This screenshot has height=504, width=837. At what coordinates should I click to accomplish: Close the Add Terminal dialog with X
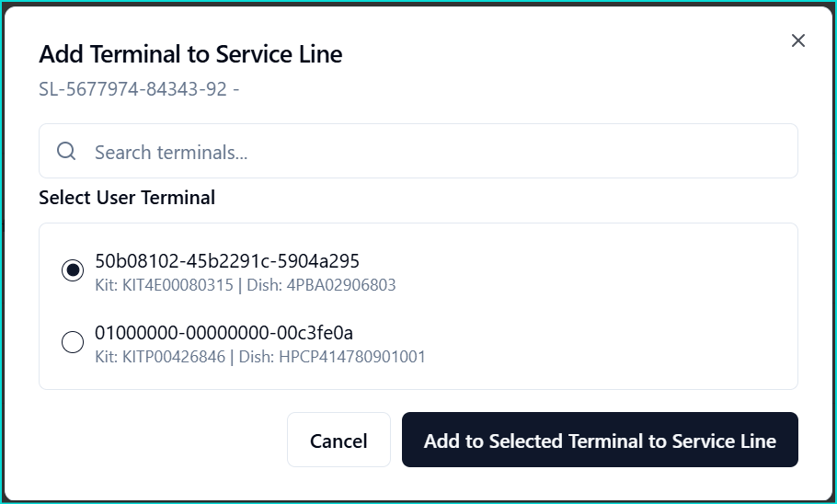tap(797, 40)
